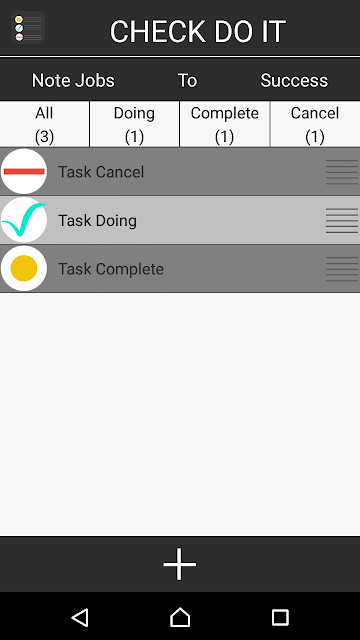Open the Task Cancel item text
The image size is (360, 640).
point(101,172)
